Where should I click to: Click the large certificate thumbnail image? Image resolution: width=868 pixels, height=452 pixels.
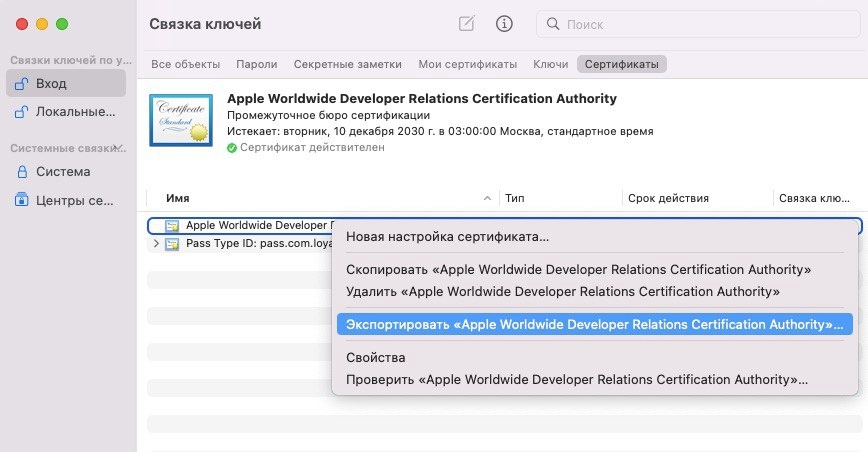181,120
